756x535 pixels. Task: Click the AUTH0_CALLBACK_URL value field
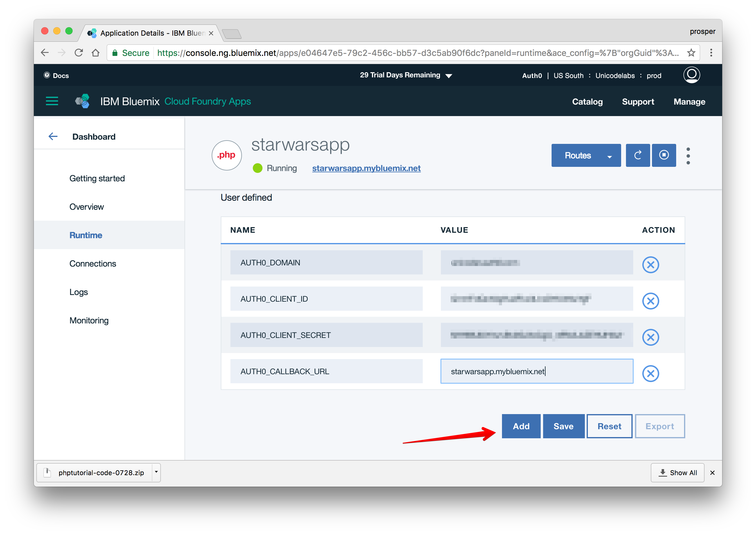click(x=536, y=371)
